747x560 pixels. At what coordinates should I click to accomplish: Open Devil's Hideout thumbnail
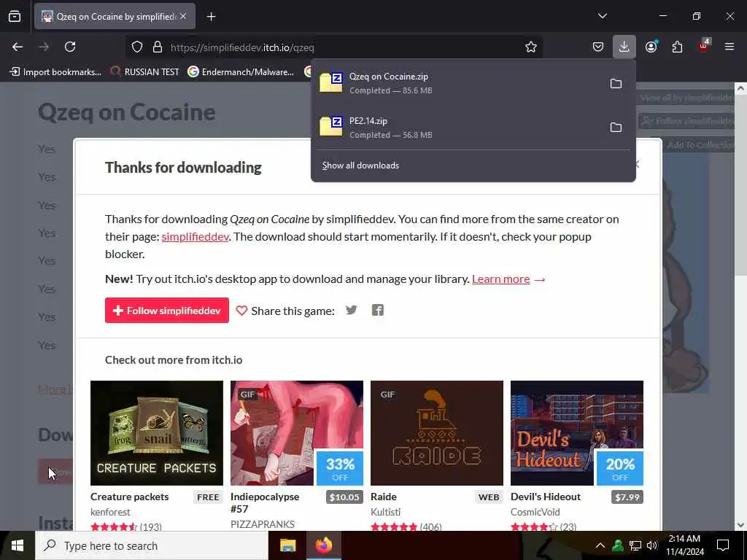[x=577, y=433]
